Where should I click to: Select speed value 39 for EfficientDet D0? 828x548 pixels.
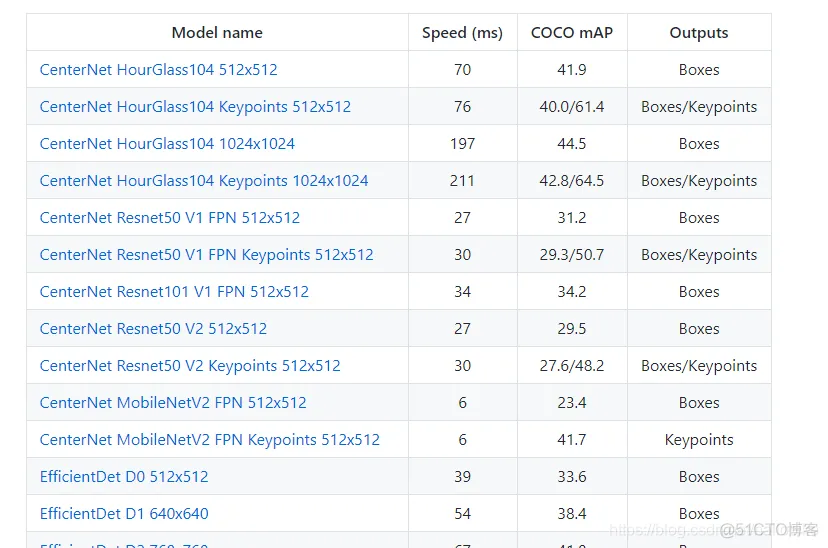click(463, 476)
